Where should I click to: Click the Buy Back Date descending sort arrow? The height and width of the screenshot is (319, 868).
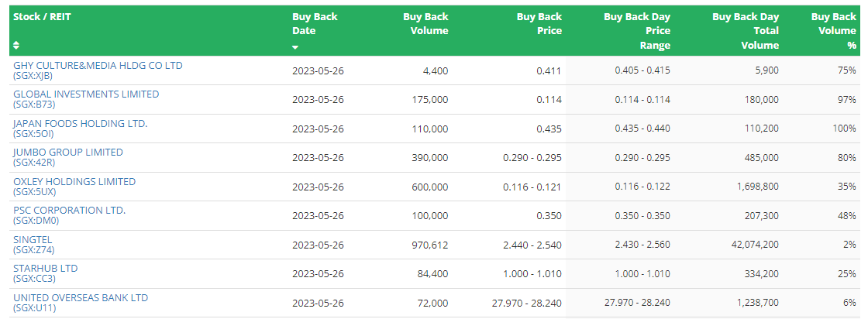(x=295, y=47)
